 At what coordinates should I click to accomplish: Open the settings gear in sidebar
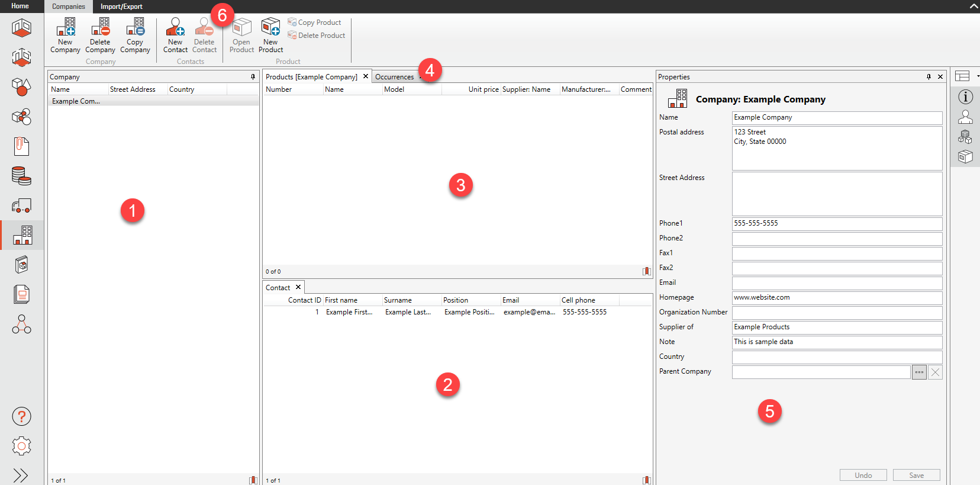point(21,446)
